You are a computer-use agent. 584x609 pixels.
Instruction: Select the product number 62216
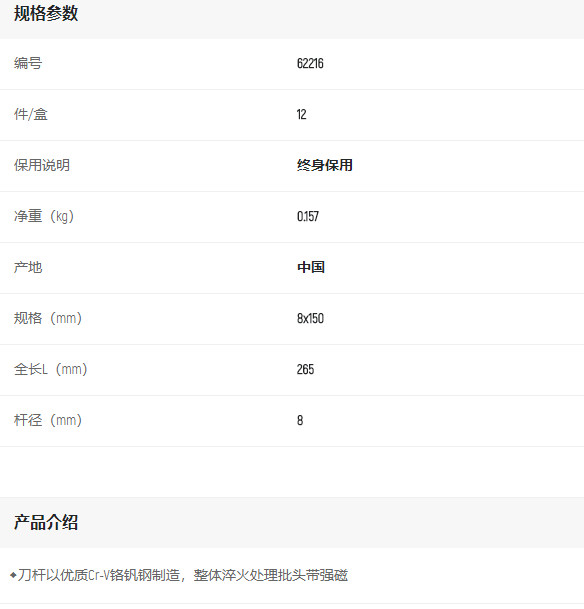[x=310, y=63]
